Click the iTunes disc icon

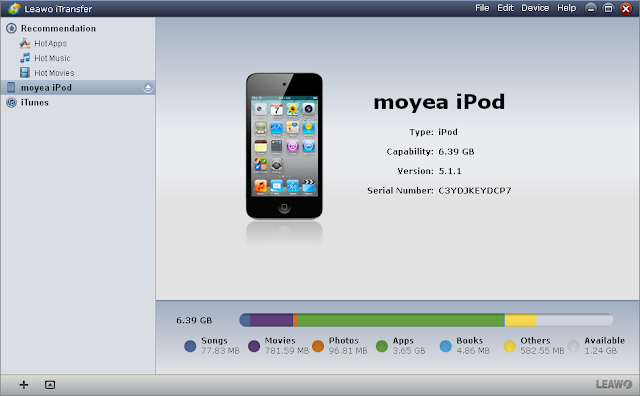click(x=11, y=102)
